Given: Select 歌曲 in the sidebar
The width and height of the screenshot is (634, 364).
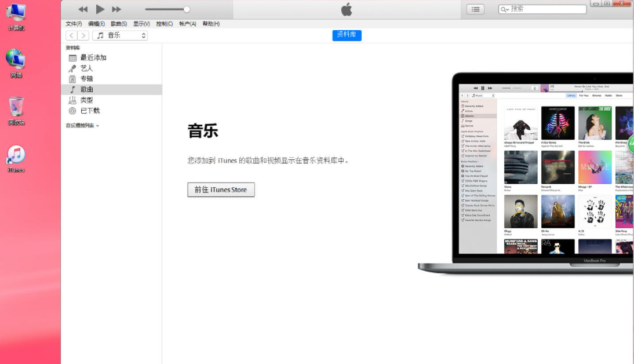Looking at the screenshot, I should coord(112,89).
